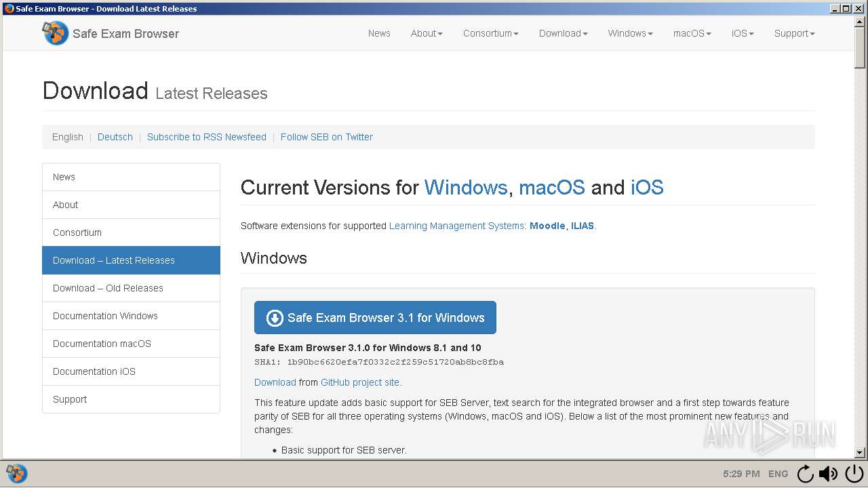
Task: Expand the Consortium navbar dropdown
Action: pos(491,33)
